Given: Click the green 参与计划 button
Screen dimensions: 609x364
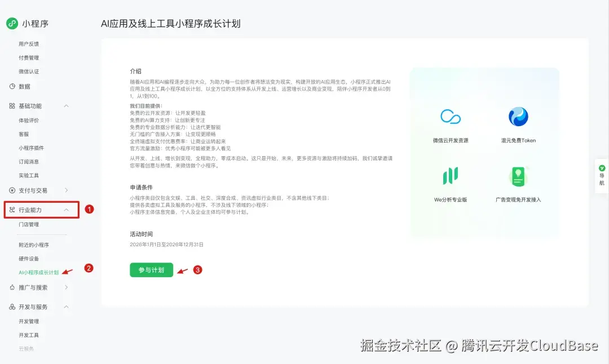Looking at the screenshot, I should 151,270.
